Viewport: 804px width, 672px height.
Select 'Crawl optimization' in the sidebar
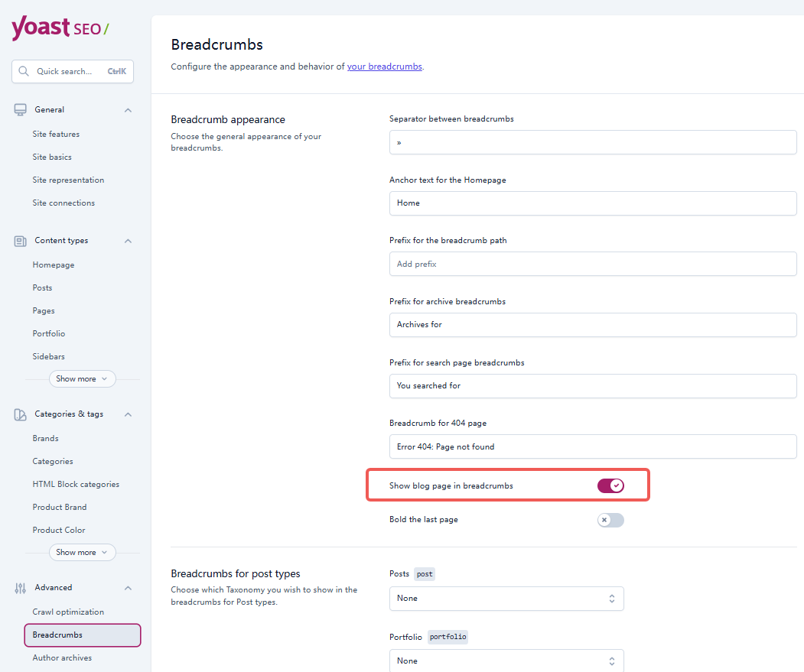click(68, 611)
